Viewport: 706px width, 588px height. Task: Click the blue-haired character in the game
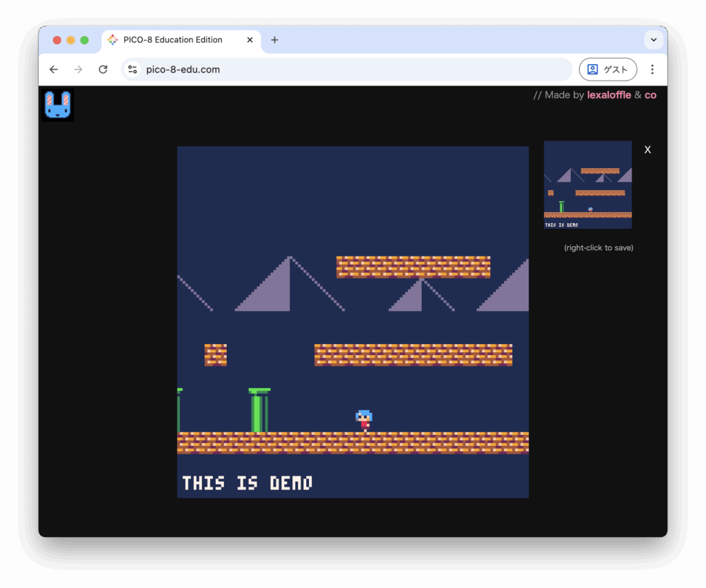click(364, 420)
